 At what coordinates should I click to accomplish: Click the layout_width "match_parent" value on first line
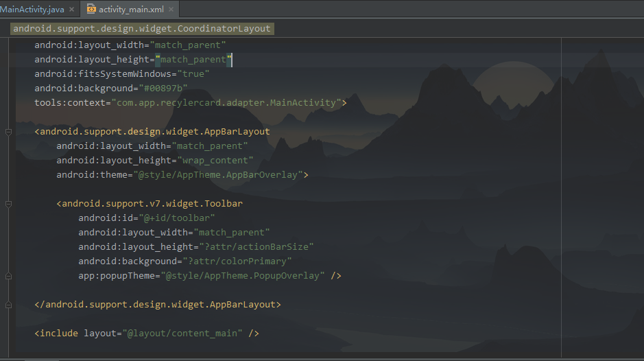[188, 45]
